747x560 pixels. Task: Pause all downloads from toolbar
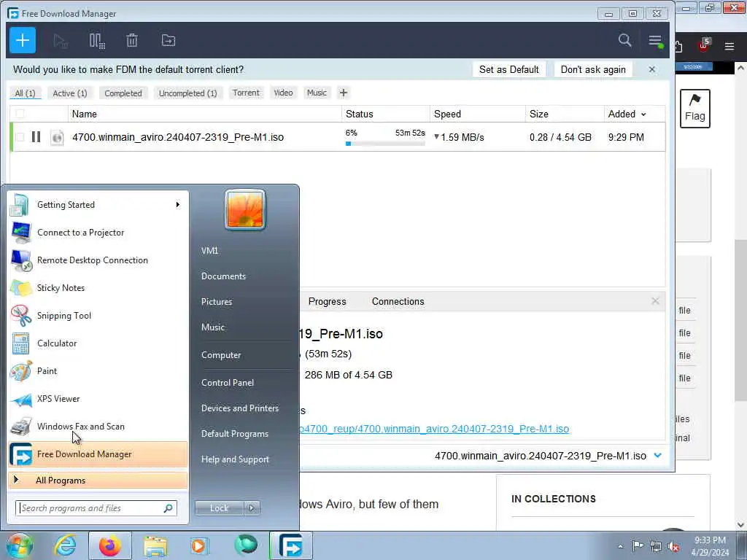click(x=97, y=41)
